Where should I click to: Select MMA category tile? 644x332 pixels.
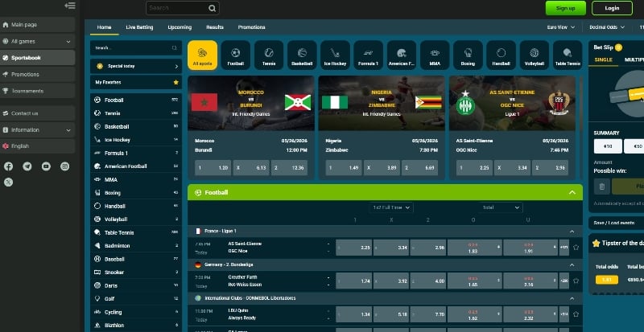point(435,55)
